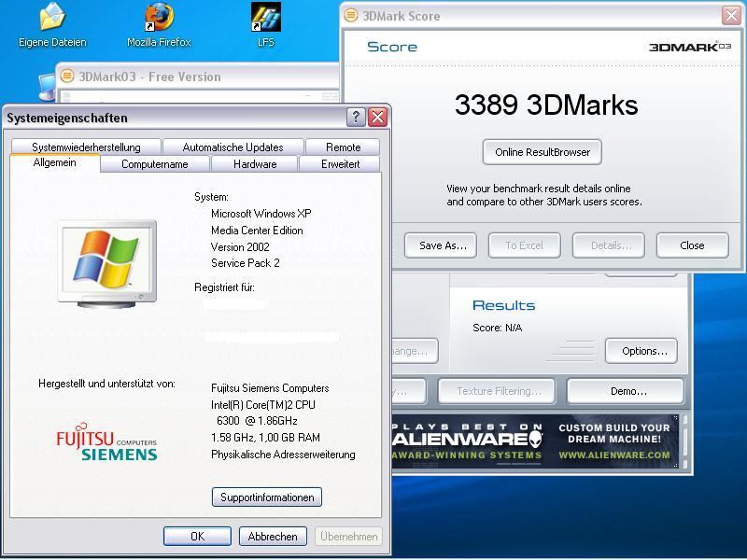Click the To Excel button

pos(525,245)
